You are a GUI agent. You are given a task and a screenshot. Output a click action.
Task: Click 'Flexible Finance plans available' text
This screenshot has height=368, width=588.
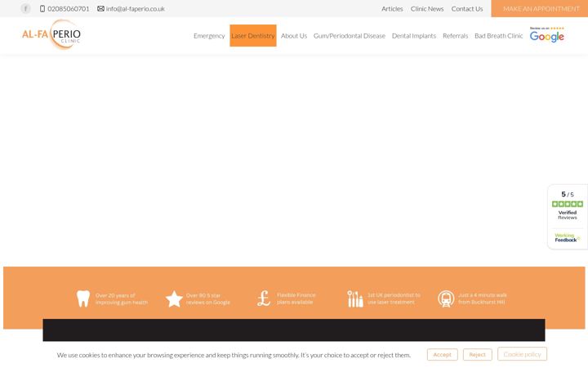pyautogui.click(x=296, y=298)
